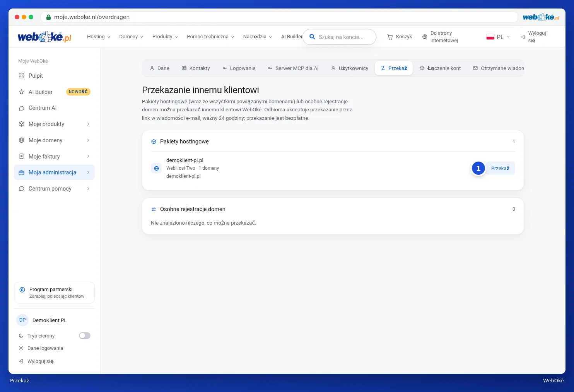Click the AI Builder star icon in sidebar
This screenshot has width=574, height=392.
click(x=21, y=92)
